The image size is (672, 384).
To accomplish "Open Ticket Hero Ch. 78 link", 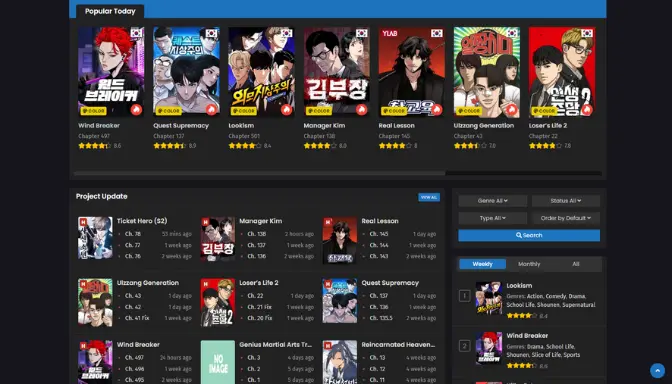I will click(x=133, y=234).
